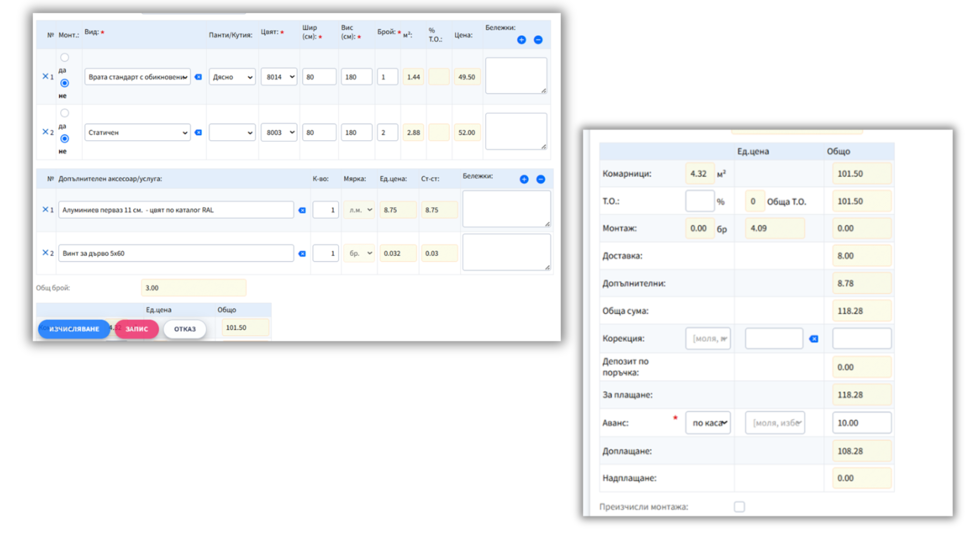
Task: Click the 'Винт за дърво 5х60' accessory field
Action: click(x=176, y=253)
